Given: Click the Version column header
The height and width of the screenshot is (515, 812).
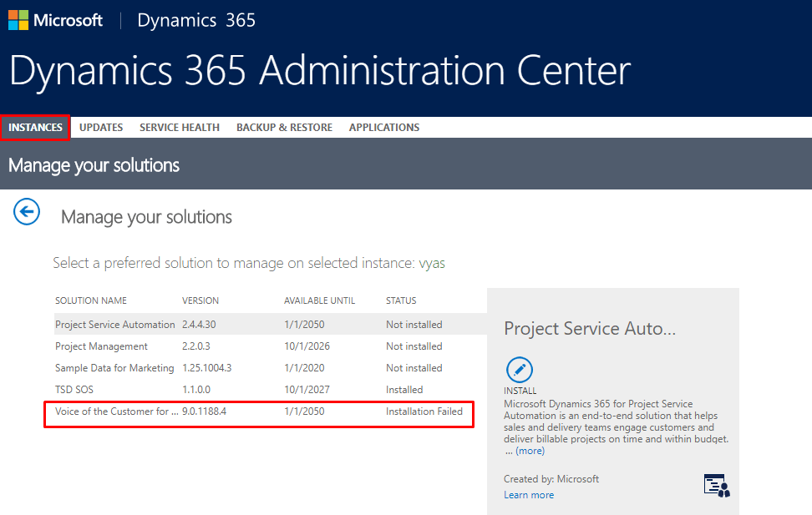Looking at the screenshot, I should pyautogui.click(x=200, y=300).
